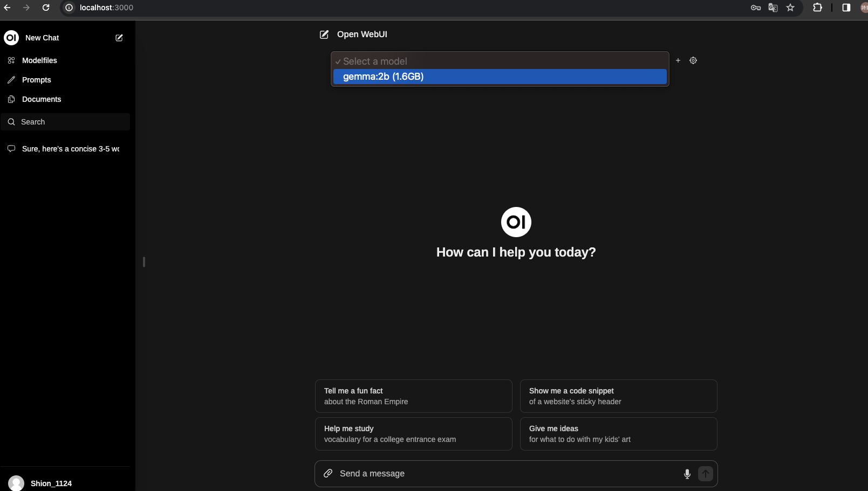Viewport: 868px width, 491px height.
Task: Open the browser profile avatar menu
Action: tap(863, 8)
